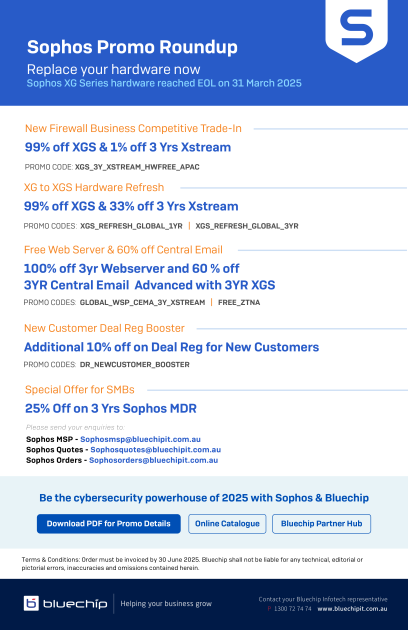Click the Bluechip logo icon in footer

[x=31, y=603]
